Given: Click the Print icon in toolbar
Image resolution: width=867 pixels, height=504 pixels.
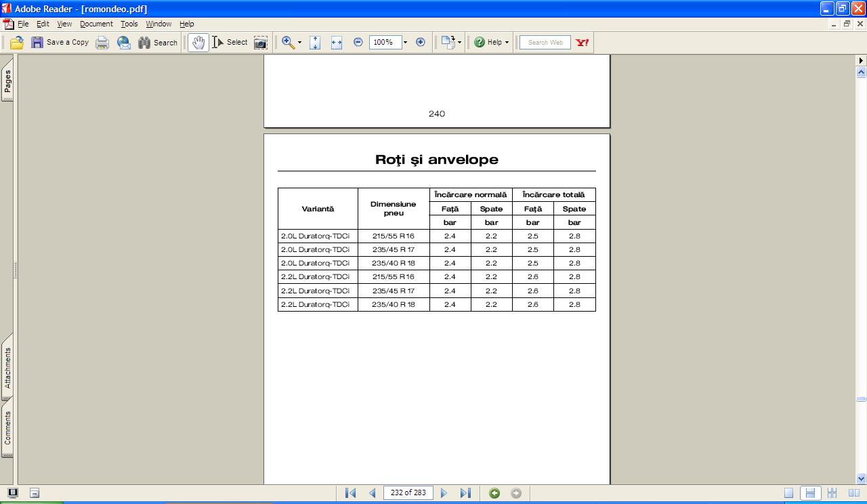Looking at the screenshot, I should (x=102, y=43).
